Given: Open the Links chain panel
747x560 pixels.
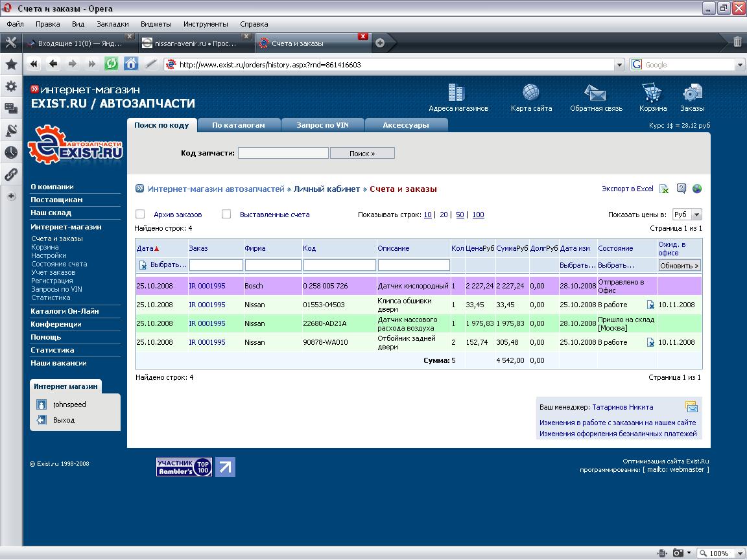Looking at the screenshot, I should click(11, 174).
